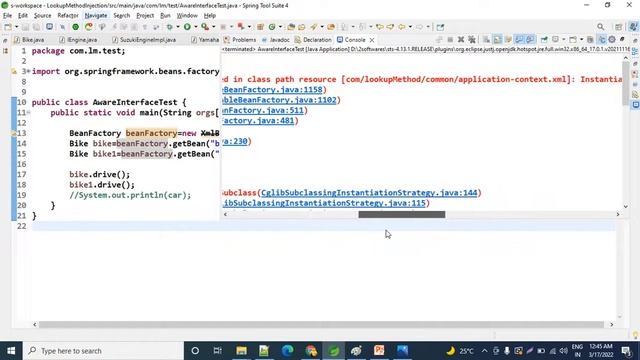Open the Open Console dropdown arrow
The height and width of the screenshot is (360, 640).
click(x=581, y=40)
